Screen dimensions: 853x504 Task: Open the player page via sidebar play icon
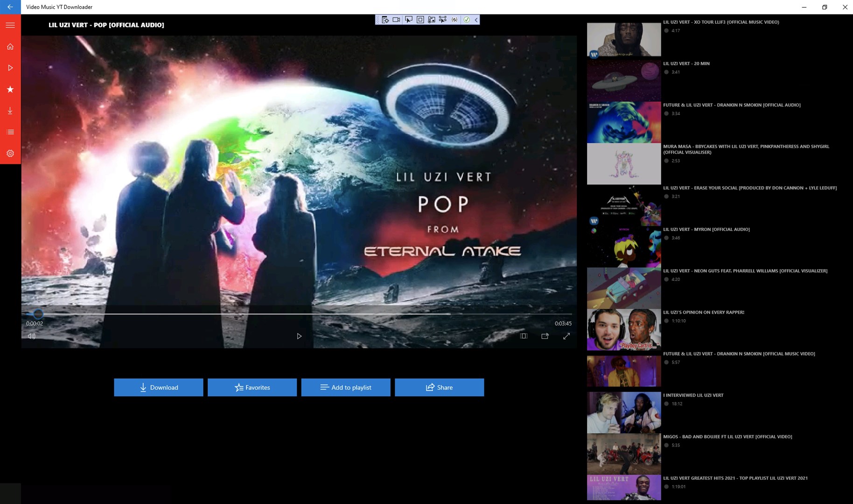pyautogui.click(x=10, y=68)
